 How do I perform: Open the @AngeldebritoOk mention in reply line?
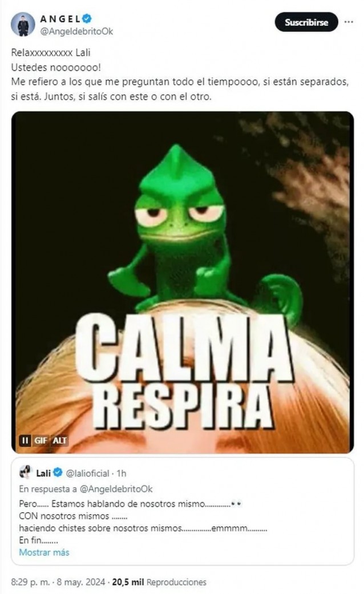tap(116, 488)
